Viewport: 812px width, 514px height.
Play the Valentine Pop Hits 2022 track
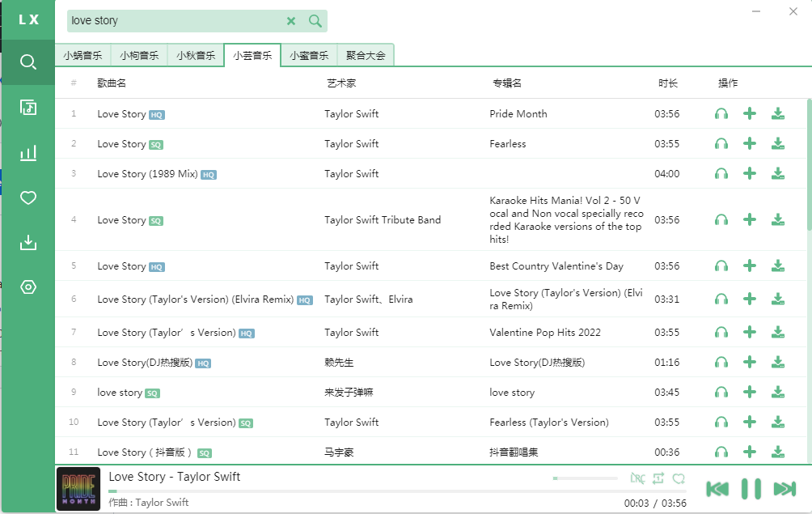[x=721, y=333]
